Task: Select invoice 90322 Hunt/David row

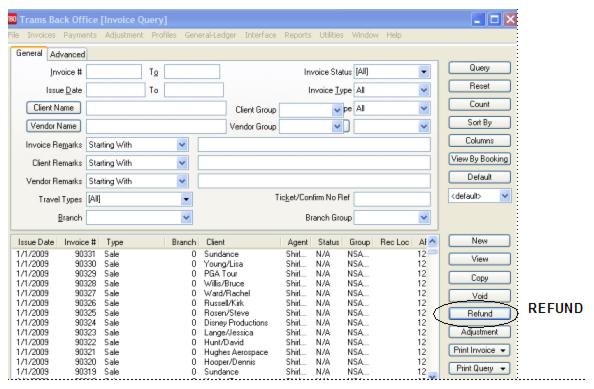Action: click(x=221, y=342)
